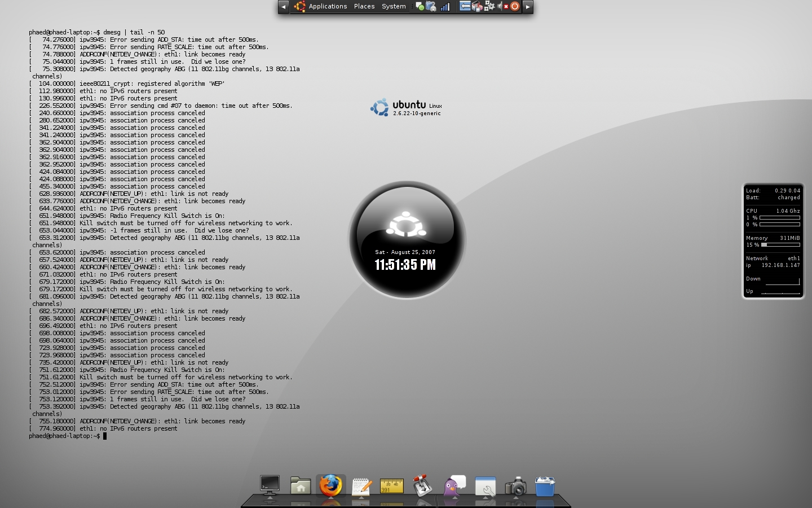812x508 pixels.
Task: Open the Pidgin messenger dock icon
Action: click(454, 487)
